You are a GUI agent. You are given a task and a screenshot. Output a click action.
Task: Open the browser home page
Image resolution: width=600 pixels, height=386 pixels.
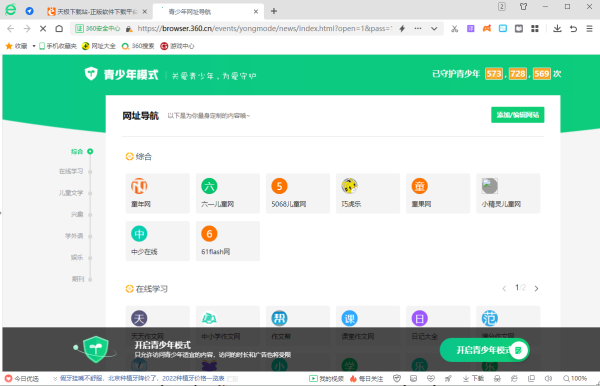pyautogui.click(x=59, y=29)
